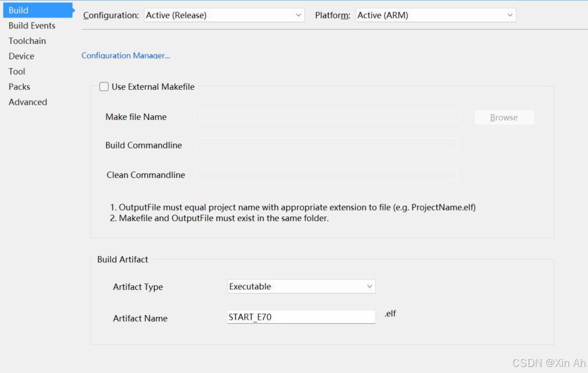Click the Artifact Type dropdown arrow
This screenshot has height=373, width=588.
coord(369,287)
